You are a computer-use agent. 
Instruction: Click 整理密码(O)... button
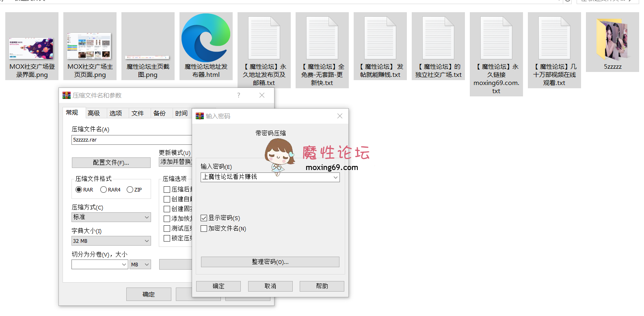pos(270,262)
